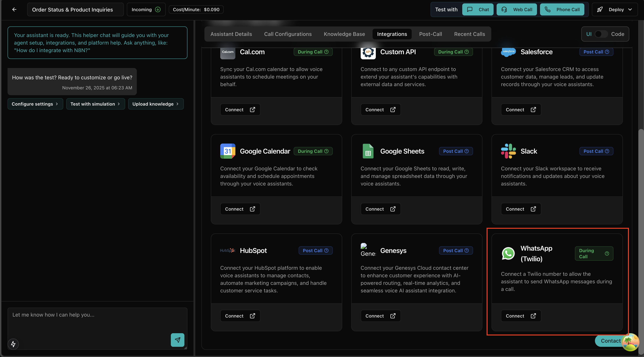The image size is (644, 357).
Task: Start a Phone Call test
Action: point(562,9)
